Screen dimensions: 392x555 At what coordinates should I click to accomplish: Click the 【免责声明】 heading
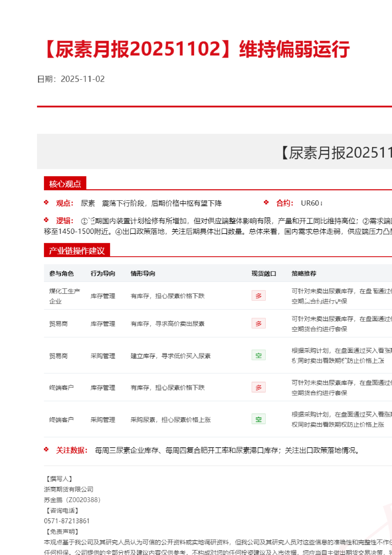(62, 532)
